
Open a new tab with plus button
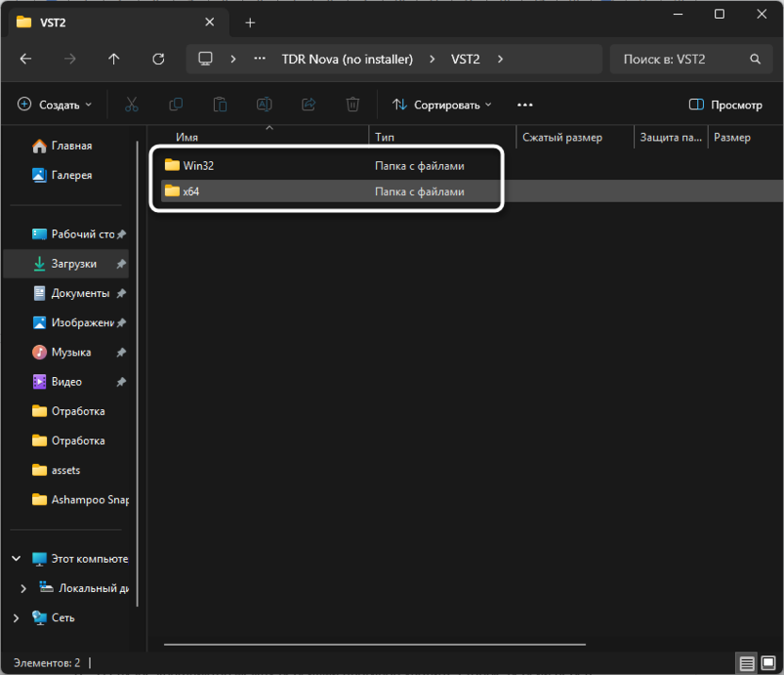click(x=251, y=22)
